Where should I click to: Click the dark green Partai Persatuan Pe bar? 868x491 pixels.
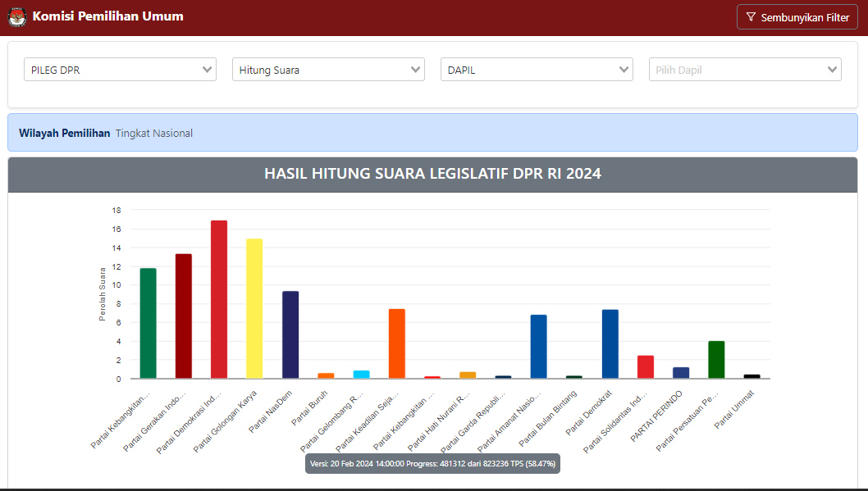coord(716,360)
